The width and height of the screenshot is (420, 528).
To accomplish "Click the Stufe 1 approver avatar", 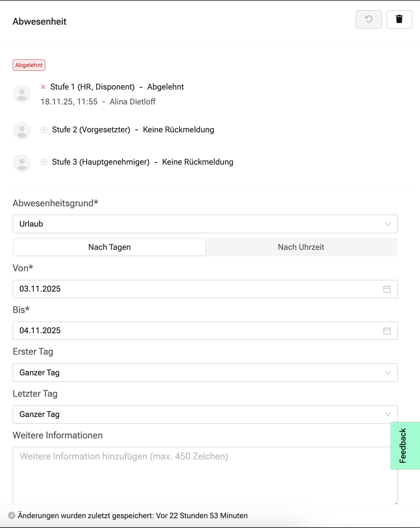I will click(22, 94).
